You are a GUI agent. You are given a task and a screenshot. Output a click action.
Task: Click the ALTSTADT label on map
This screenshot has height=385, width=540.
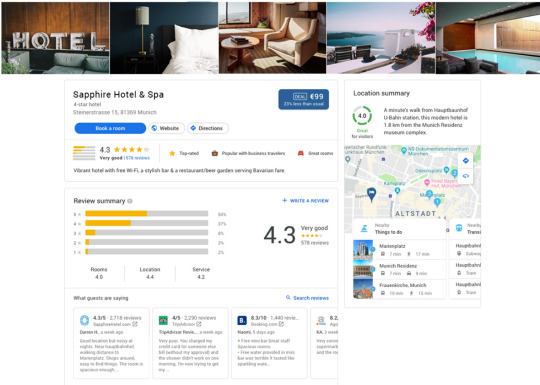415,214
